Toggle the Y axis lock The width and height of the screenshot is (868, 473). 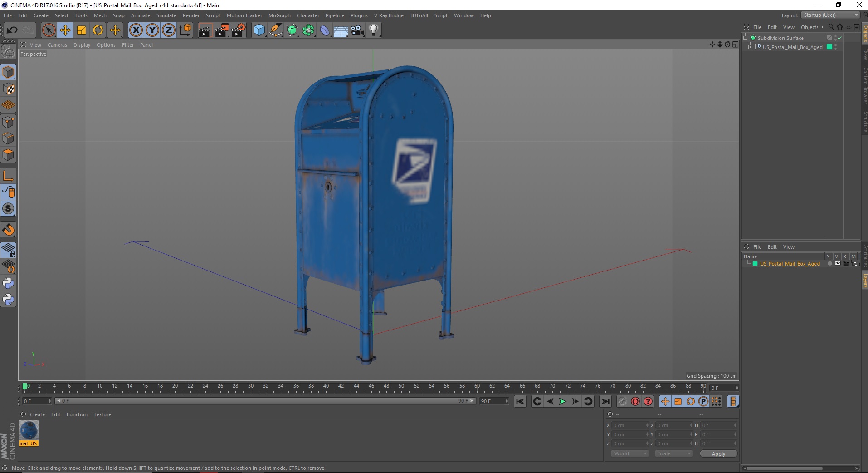(x=152, y=30)
